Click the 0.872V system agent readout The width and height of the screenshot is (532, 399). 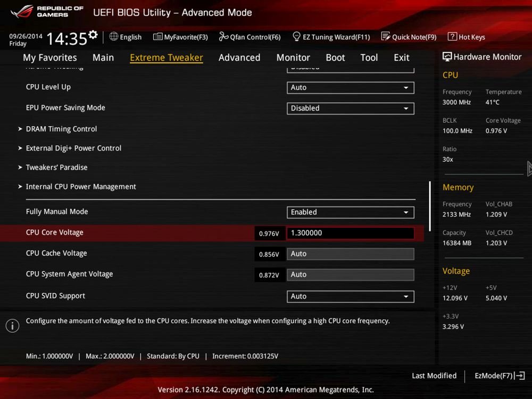point(269,275)
